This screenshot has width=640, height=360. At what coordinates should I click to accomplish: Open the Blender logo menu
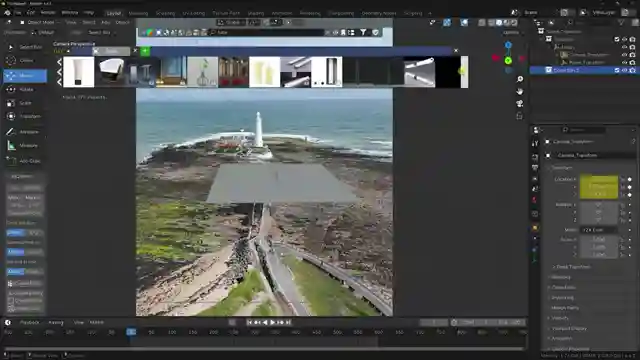tap(7, 13)
